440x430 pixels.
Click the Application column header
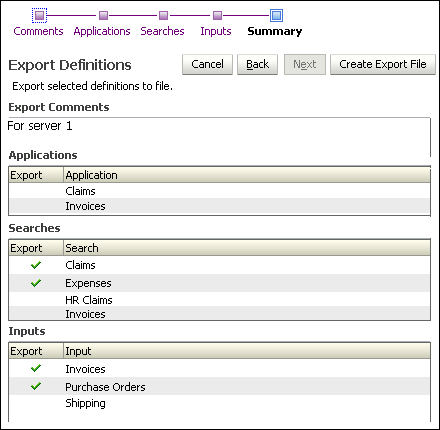coord(247,175)
